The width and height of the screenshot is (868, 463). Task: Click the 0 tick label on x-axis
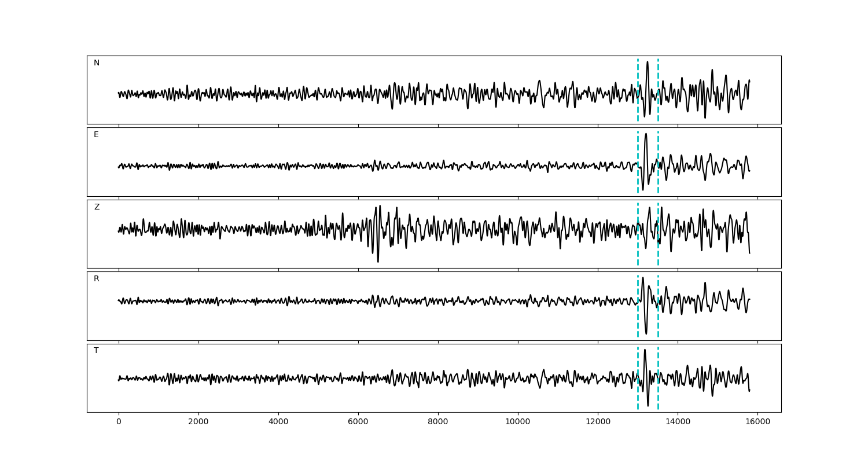tap(119, 422)
